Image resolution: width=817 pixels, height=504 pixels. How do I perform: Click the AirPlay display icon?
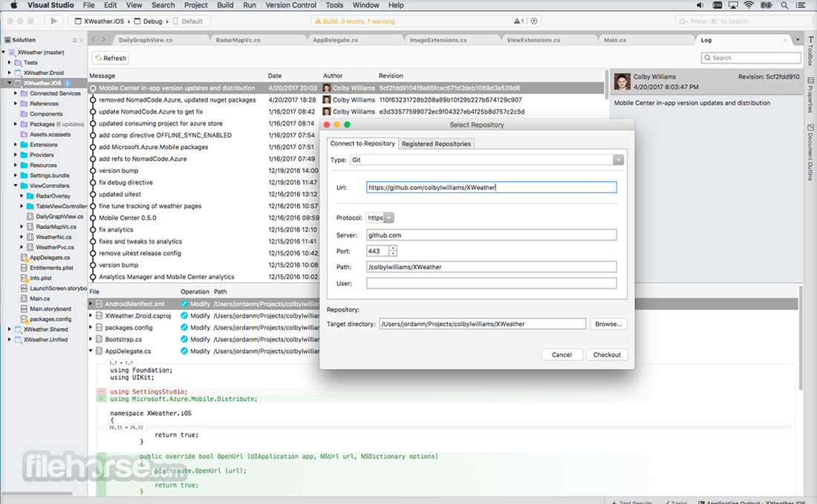pyautogui.click(x=733, y=5)
